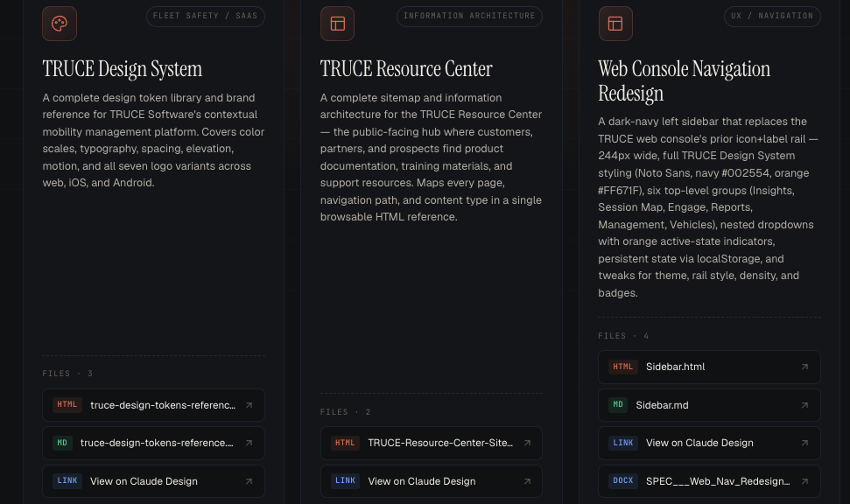Click HTML badge beside Sidebar.html
This screenshot has height=504, width=850.
click(623, 367)
